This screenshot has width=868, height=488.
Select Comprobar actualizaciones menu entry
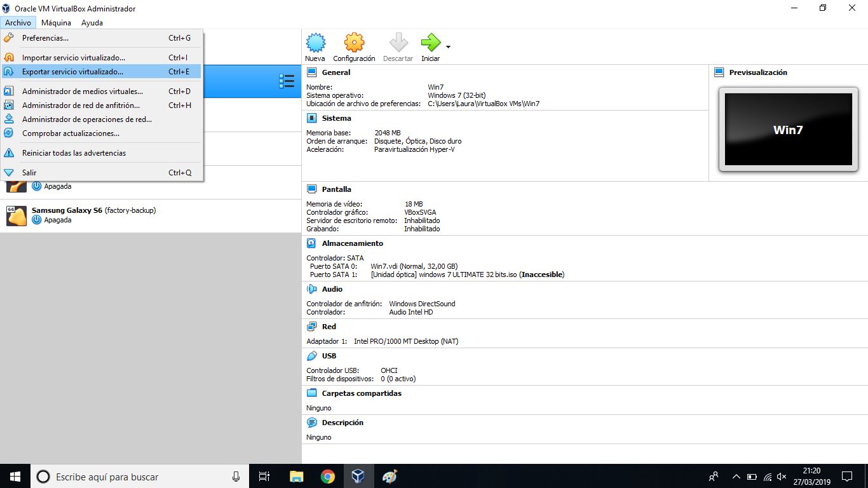71,133
